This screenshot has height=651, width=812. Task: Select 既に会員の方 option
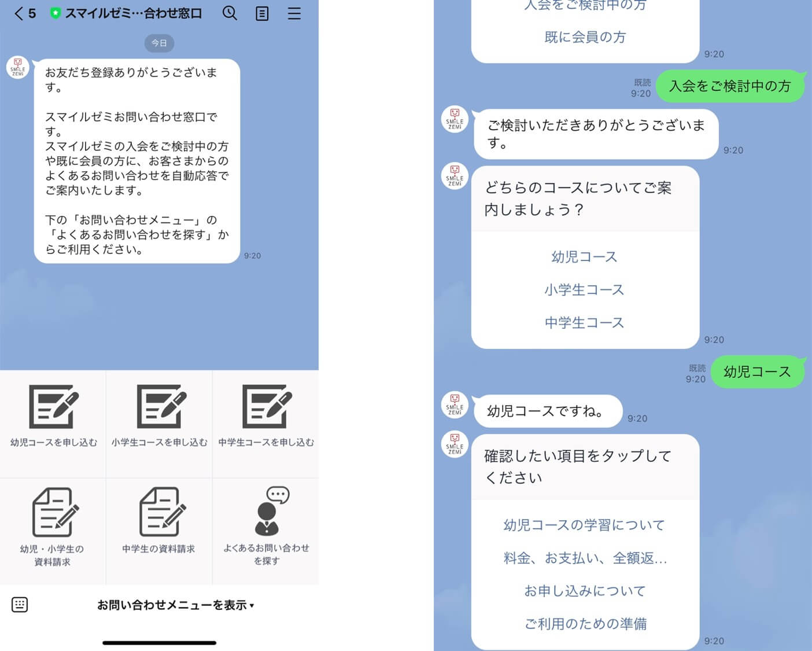click(x=585, y=37)
